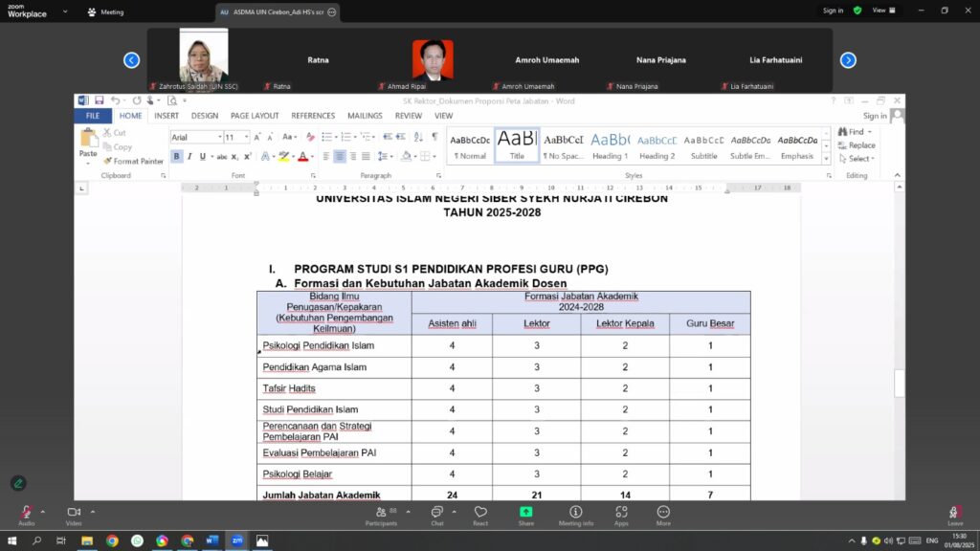Image resolution: width=980 pixels, height=551 pixels.
Task: Toggle Superscript formatting
Action: 248,157
